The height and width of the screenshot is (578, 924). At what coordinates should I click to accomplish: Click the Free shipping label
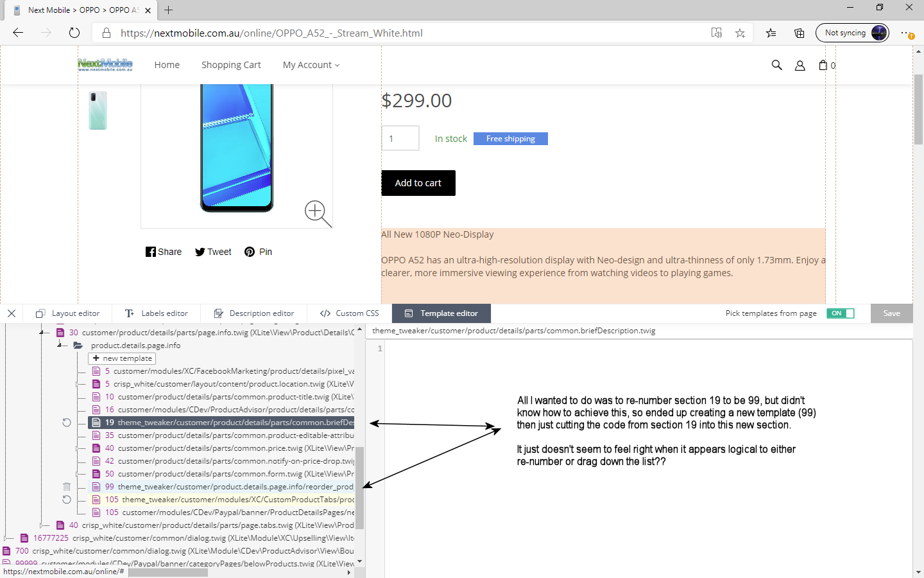(511, 139)
